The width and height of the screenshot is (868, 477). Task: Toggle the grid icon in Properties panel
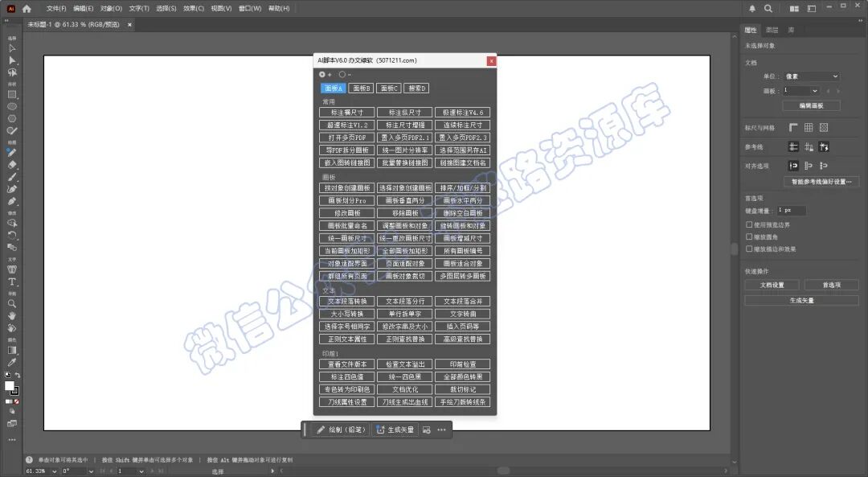tap(809, 127)
